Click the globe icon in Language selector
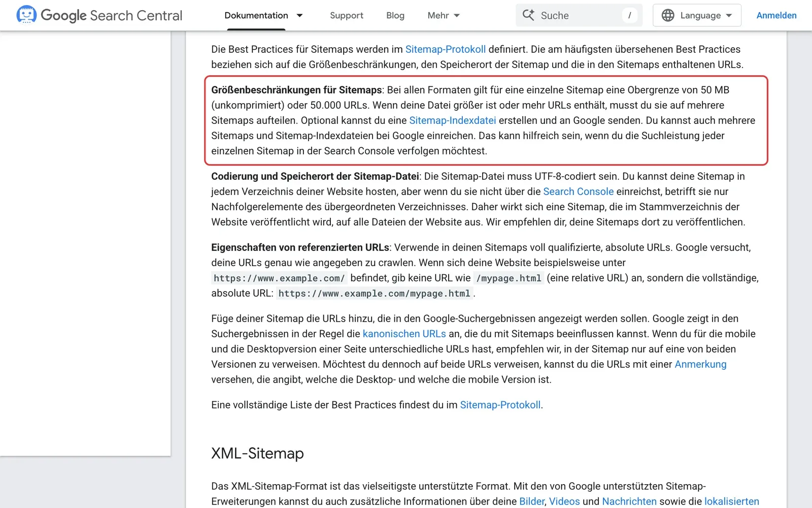The height and width of the screenshot is (508, 812). (668, 15)
